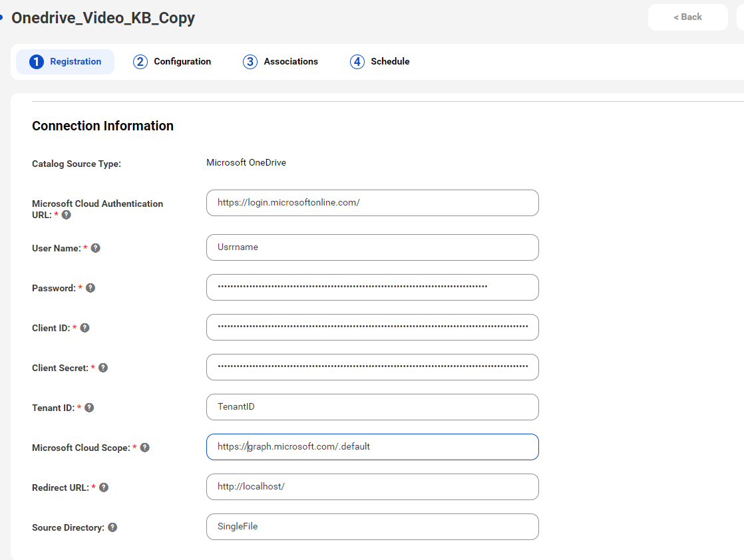
Task: Click help icon next to Redirect URL
Action: pos(103,488)
